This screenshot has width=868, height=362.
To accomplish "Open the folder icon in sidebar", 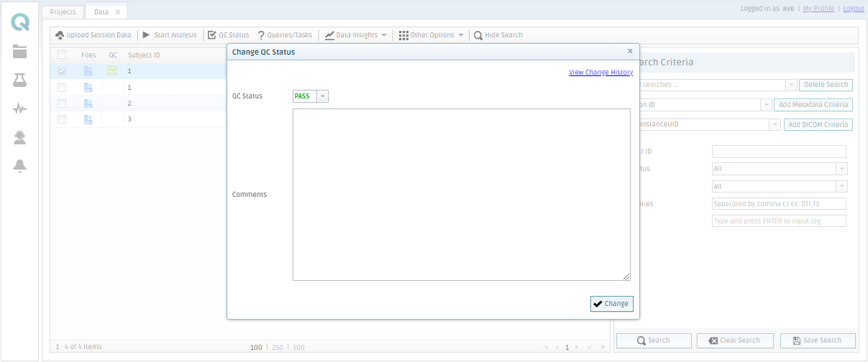I will pos(20,51).
